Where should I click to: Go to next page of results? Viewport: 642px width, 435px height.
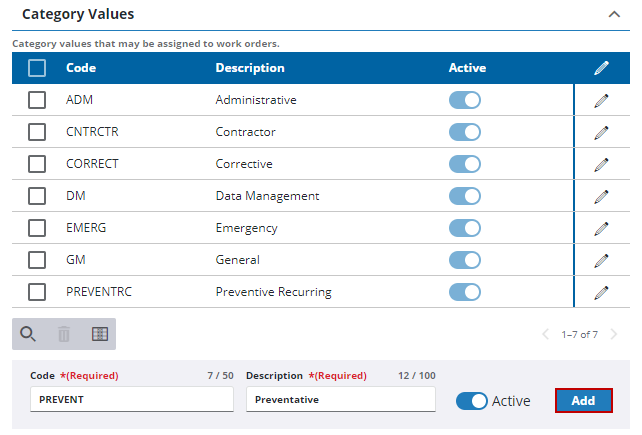[613, 334]
